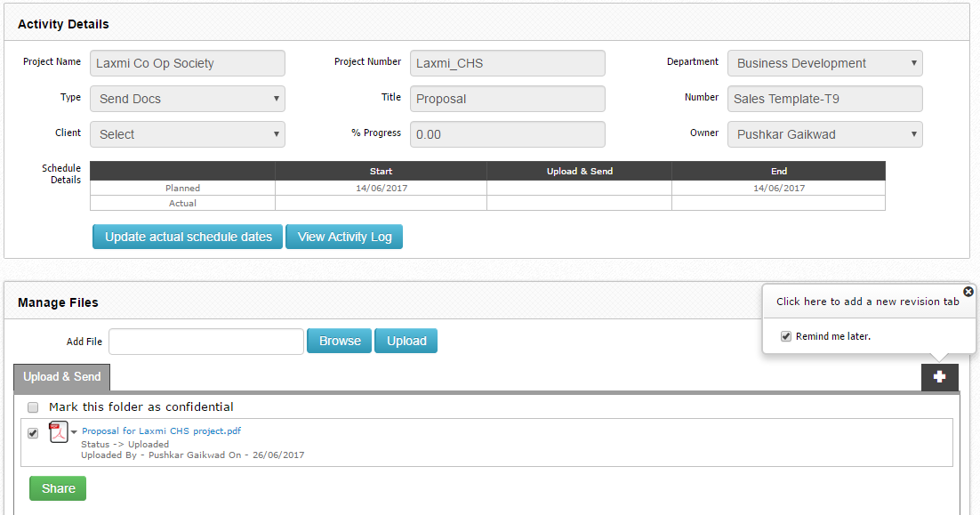Click the Browse button

pyautogui.click(x=340, y=341)
